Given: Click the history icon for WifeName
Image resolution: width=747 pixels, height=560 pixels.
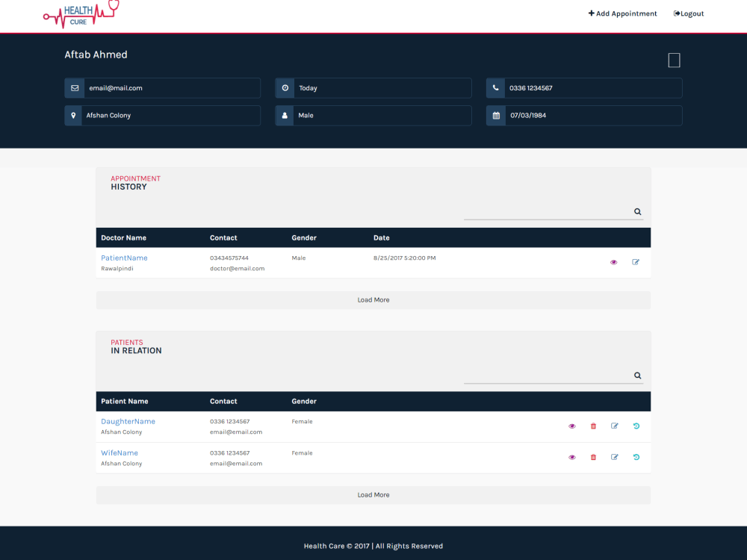Looking at the screenshot, I should [x=636, y=458].
